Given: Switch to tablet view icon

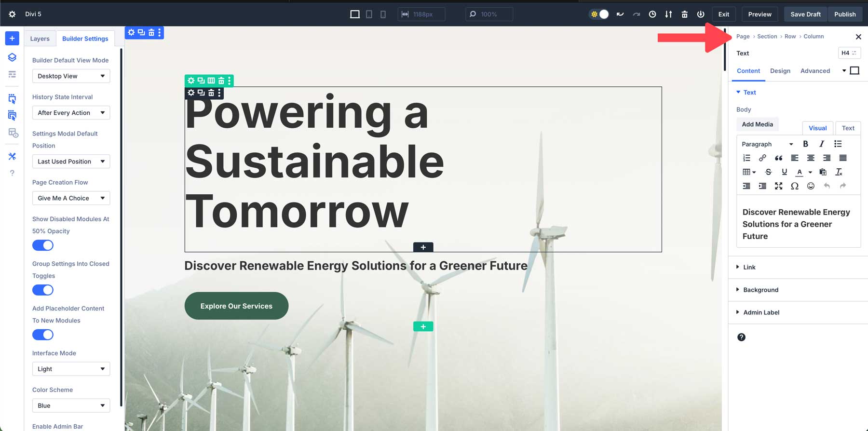Looking at the screenshot, I should 369,14.
